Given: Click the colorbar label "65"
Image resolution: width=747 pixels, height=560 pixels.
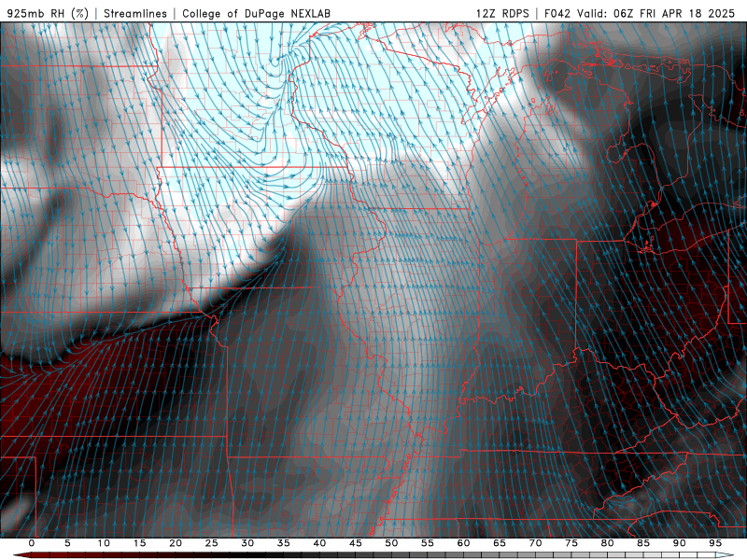Looking at the screenshot, I should (500, 543).
